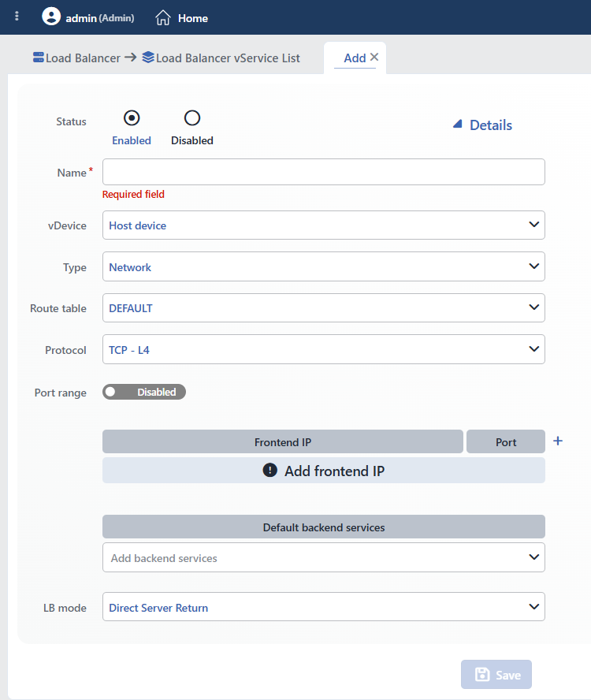Switch to the Add tab
The width and height of the screenshot is (591, 700).
pyautogui.click(x=355, y=58)
